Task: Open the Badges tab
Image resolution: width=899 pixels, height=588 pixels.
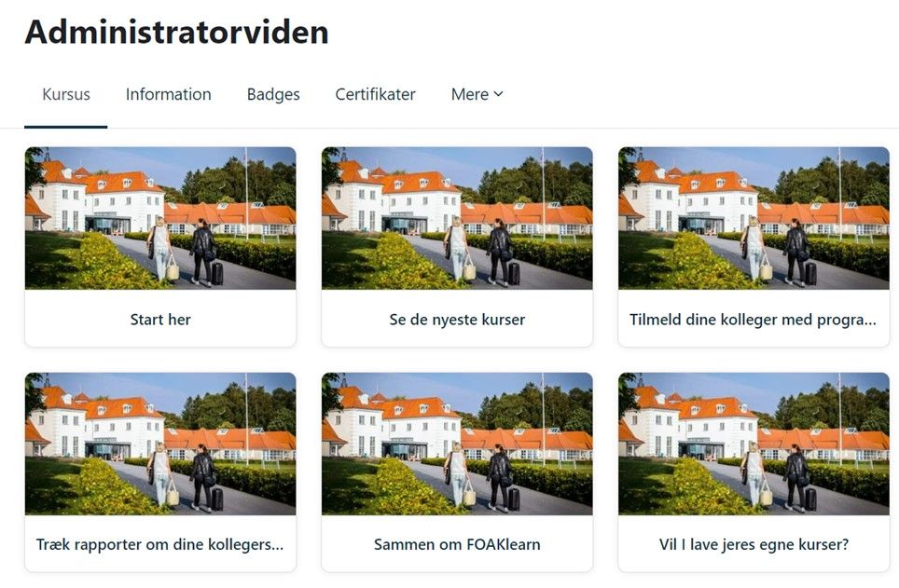Action: [273, 94]
